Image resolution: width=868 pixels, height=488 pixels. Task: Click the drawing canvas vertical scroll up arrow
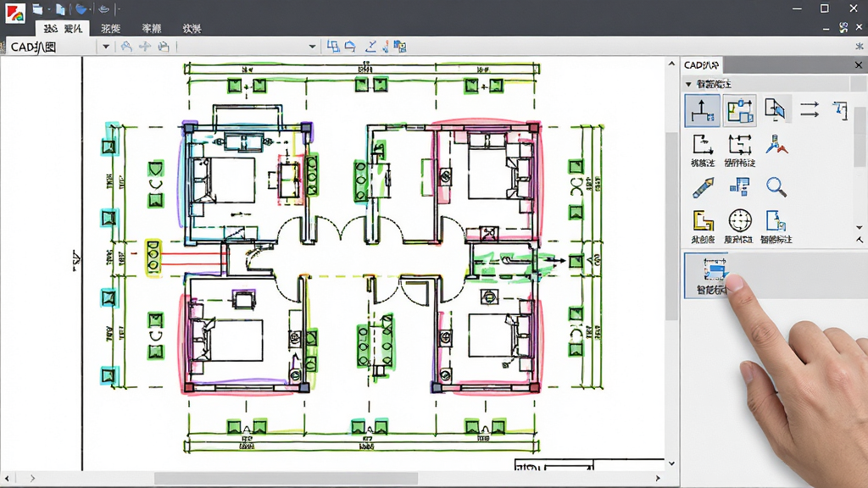(671, 64)
